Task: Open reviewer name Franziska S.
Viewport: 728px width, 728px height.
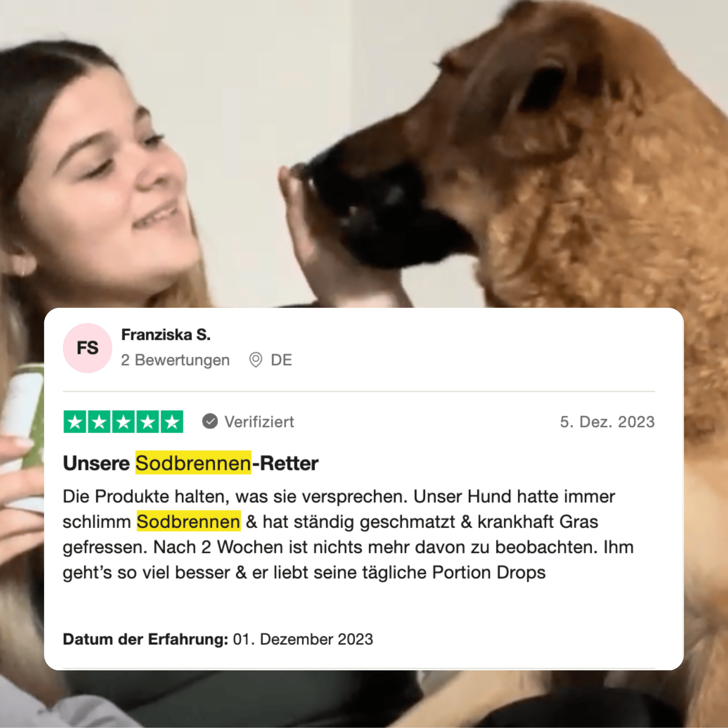Action: click(166, 335)
